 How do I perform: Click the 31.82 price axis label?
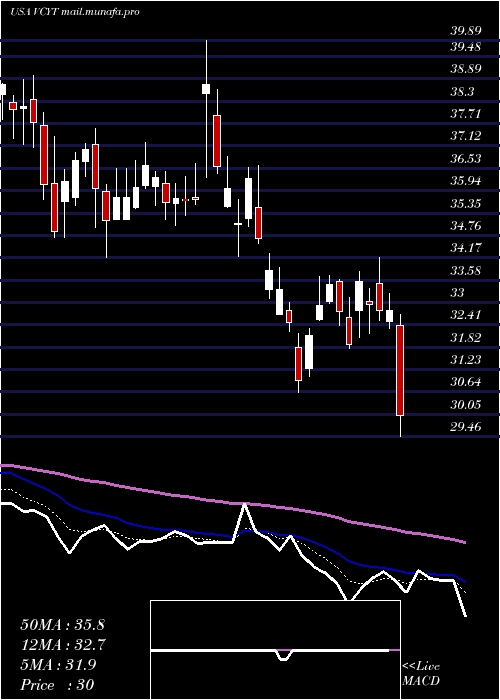tap(465, 338)
